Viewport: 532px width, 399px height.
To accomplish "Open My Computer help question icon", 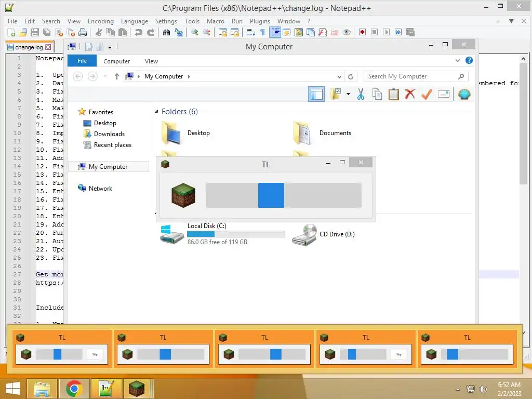I will click(x=469, y=60).
